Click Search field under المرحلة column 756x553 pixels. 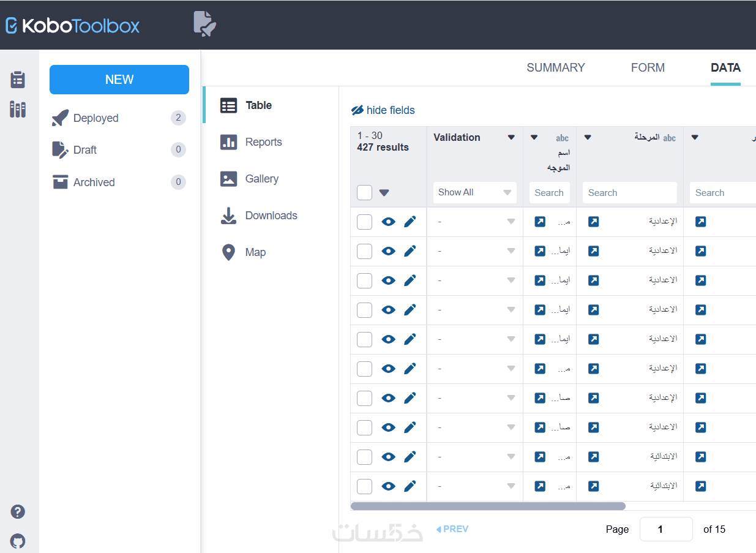click(630, 192)
